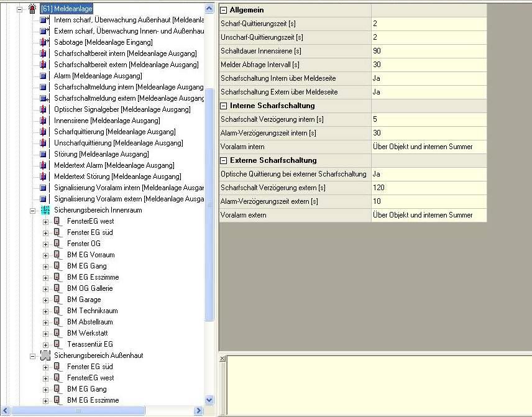This screenshot has height=417, width=532.
Task: Click the detector icon of BM Technikraum
Action: (x=58, y=311)
